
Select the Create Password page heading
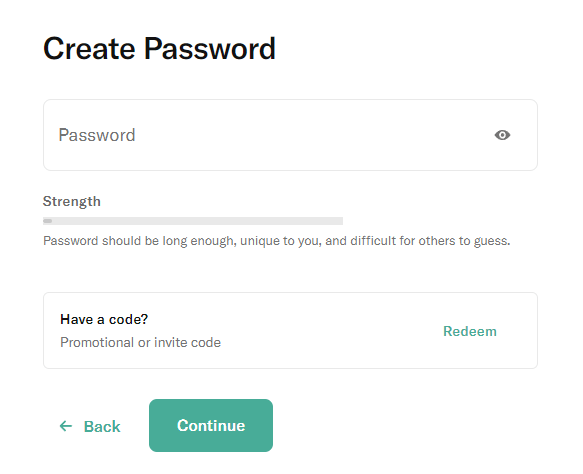click(159, 49)
